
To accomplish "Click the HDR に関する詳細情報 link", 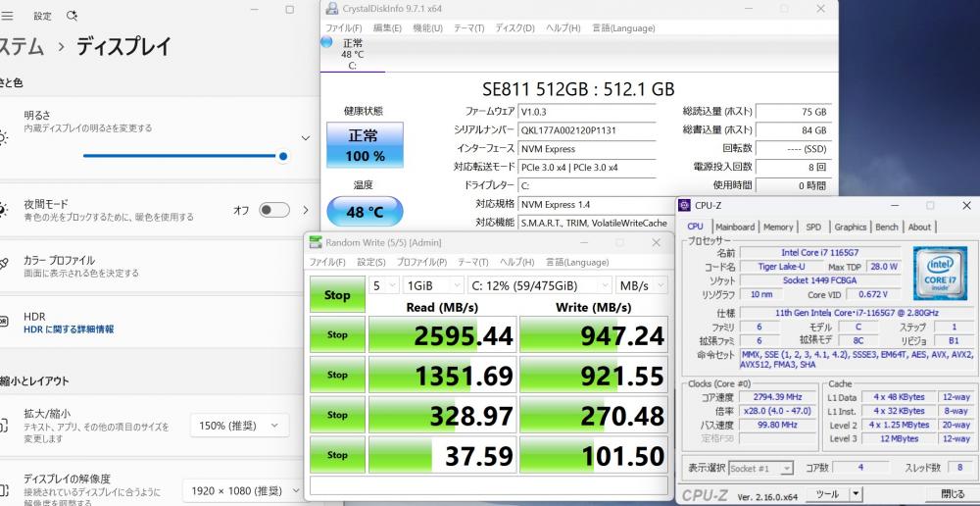I will pyautogui.click(x=69, y=329).
